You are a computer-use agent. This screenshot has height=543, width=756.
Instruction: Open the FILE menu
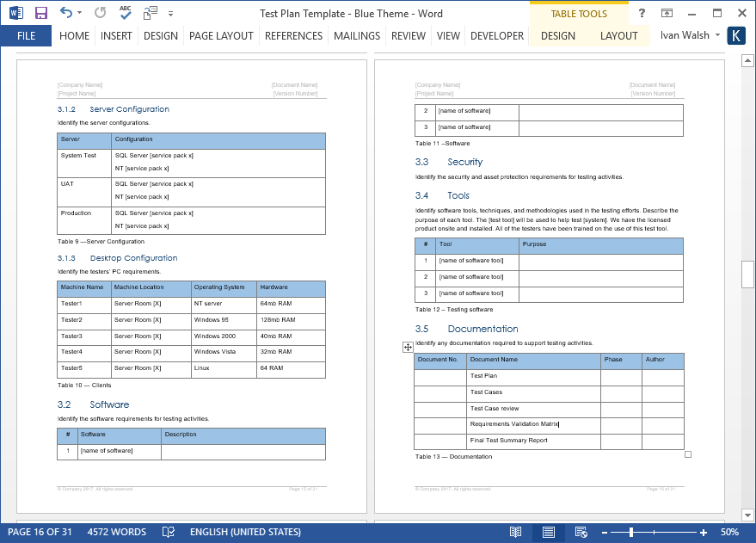(x=25, y=35)
